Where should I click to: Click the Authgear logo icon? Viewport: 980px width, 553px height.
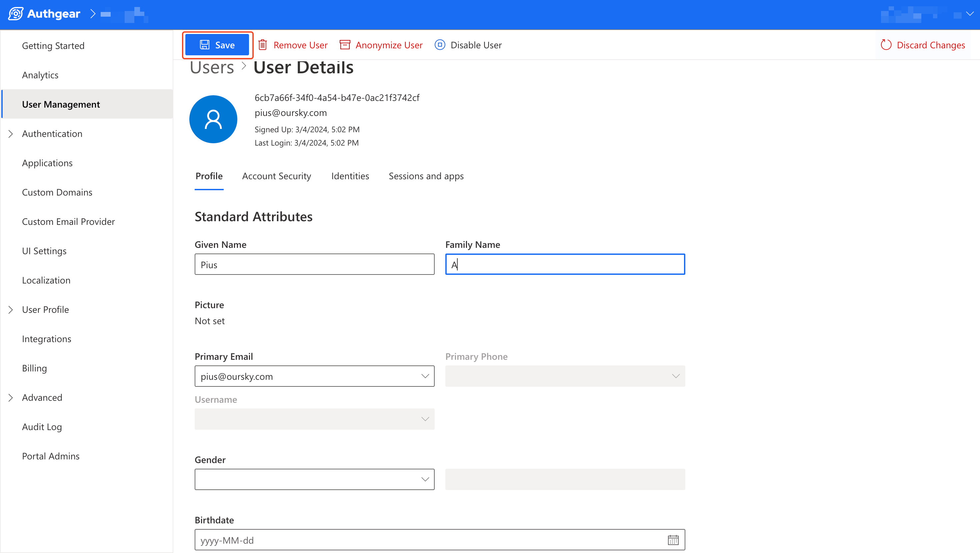click(16, 14)
